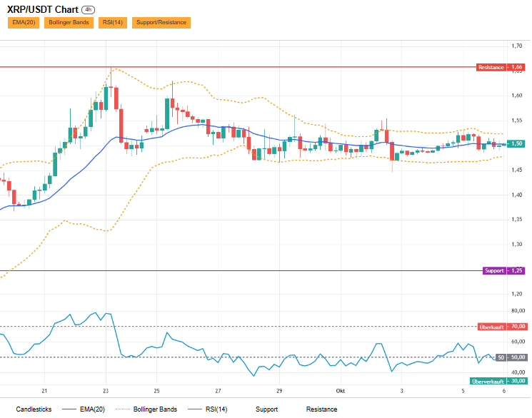Click the purple Support 1,25 label

[504, 270]
